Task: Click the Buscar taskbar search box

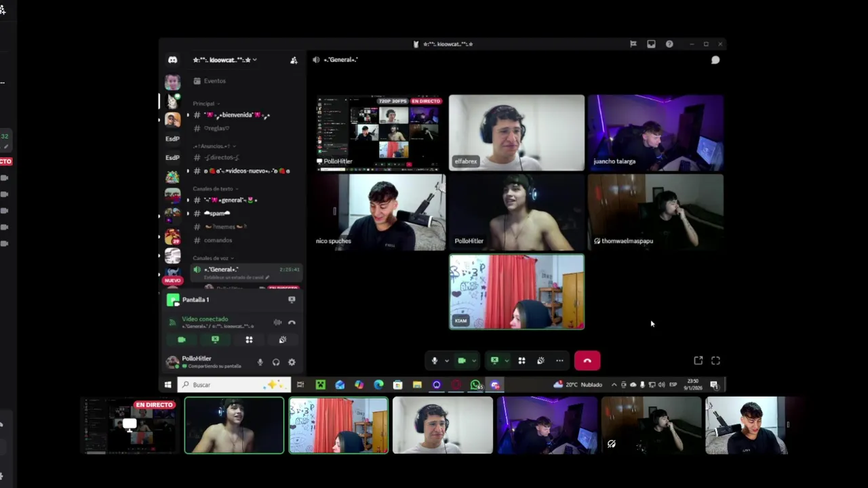Action: (234, 385)
